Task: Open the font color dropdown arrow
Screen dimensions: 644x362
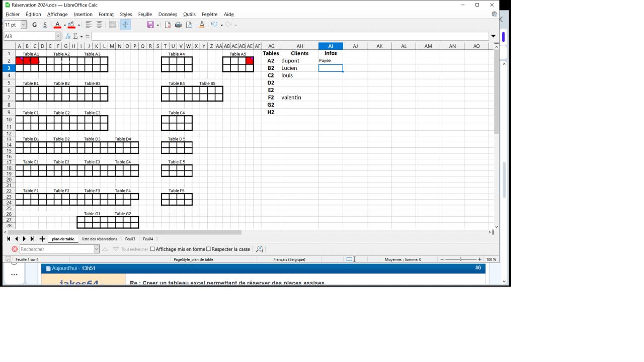Action: tap(64, 25)
